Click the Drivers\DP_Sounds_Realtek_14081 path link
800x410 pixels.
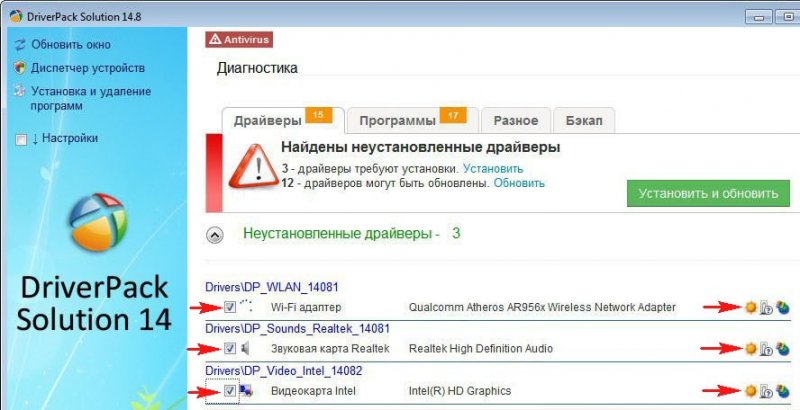(297, 328)
